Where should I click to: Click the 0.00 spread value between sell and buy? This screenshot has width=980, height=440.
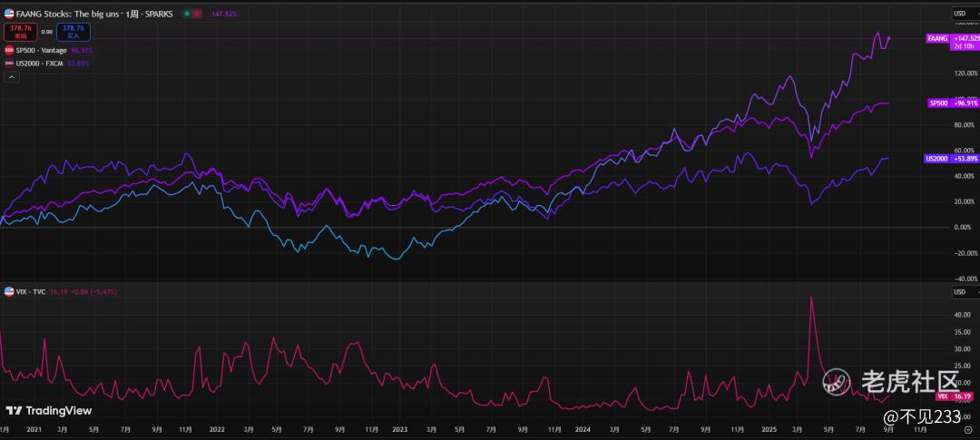(47, 31)
